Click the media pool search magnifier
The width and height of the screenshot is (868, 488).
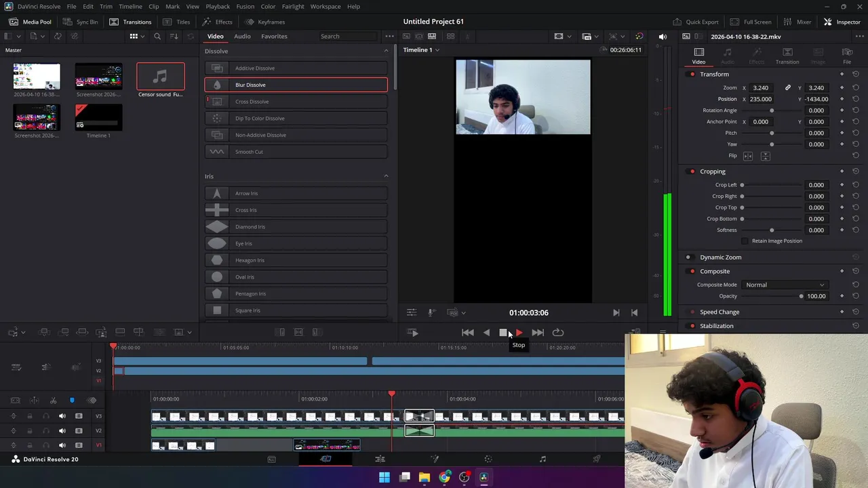(157, 37)
